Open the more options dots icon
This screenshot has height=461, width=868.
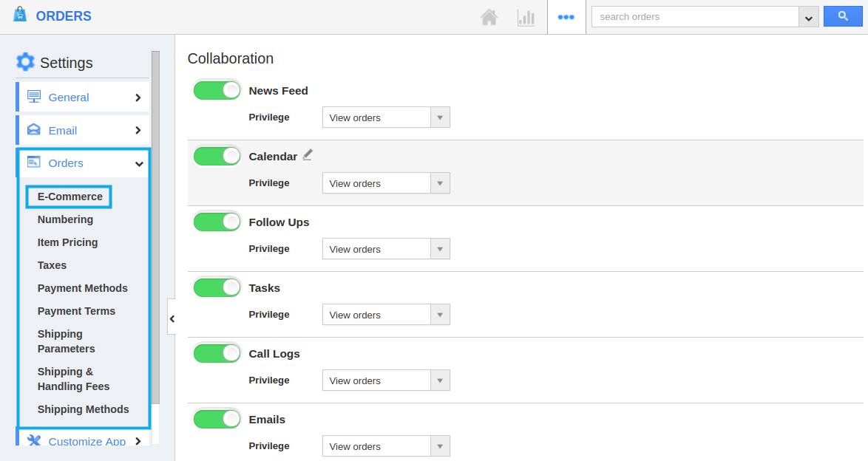pyautogui.click(x=566, y=17)
